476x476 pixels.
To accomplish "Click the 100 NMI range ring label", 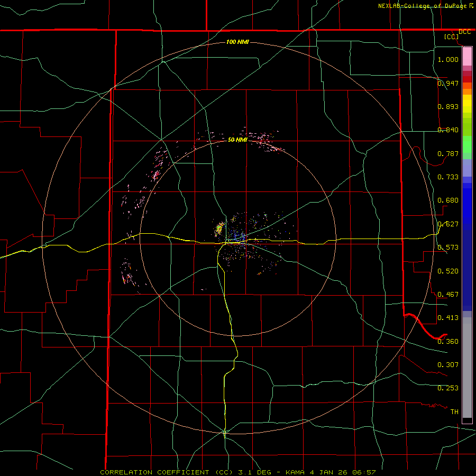I will point(237,42).
